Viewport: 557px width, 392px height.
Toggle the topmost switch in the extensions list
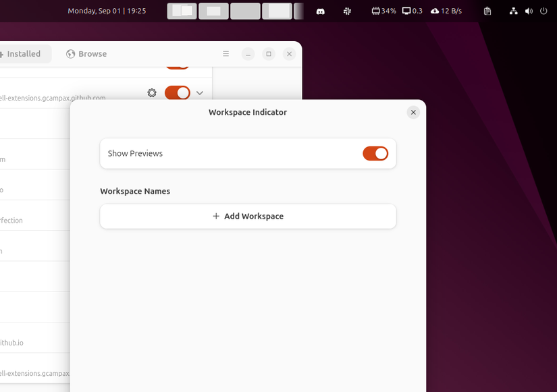177,62
